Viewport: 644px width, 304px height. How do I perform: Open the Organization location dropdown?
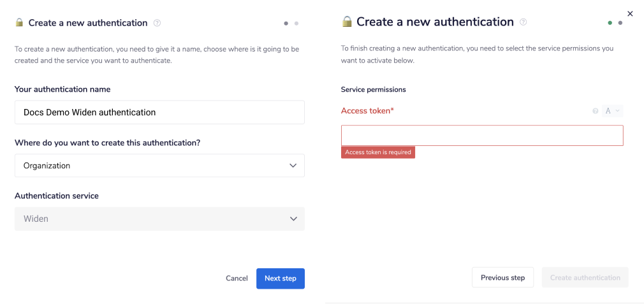tap(159, 166)
